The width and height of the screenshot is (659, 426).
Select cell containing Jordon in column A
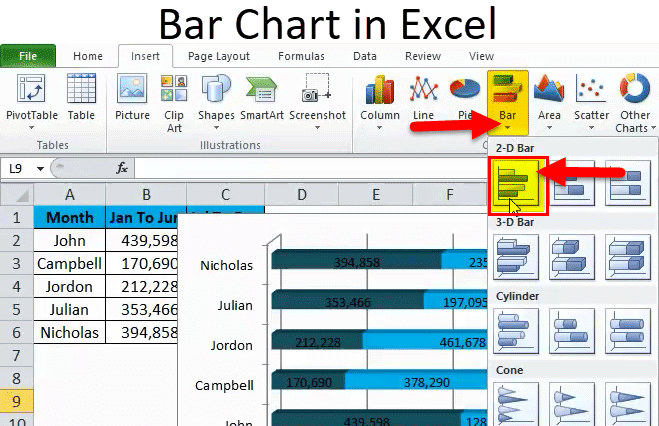point(69,287)
